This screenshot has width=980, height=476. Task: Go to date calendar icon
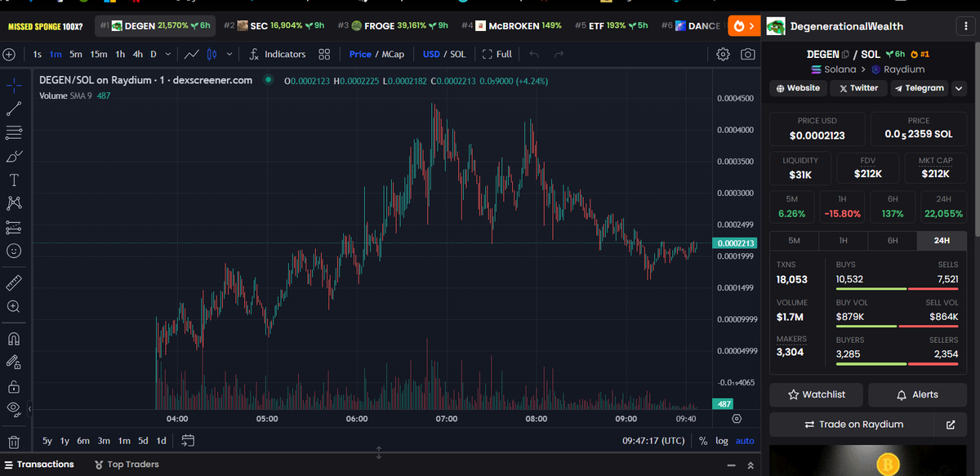pos(188,441)
